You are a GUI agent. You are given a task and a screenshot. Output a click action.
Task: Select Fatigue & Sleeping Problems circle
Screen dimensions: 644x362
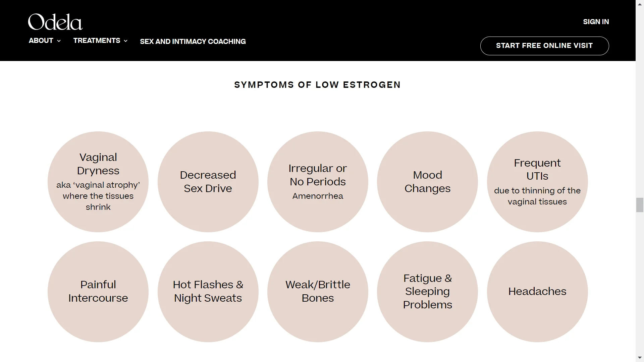428,292
